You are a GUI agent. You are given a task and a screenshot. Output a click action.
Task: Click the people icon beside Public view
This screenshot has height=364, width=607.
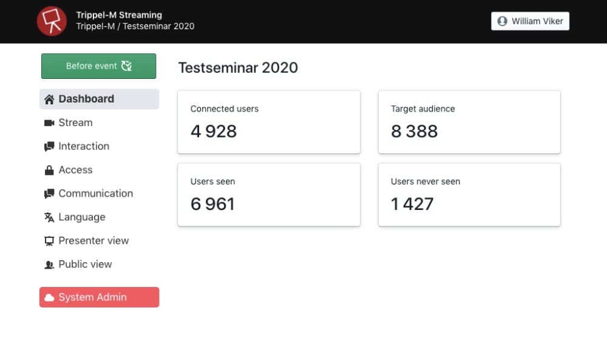(49, 265)
